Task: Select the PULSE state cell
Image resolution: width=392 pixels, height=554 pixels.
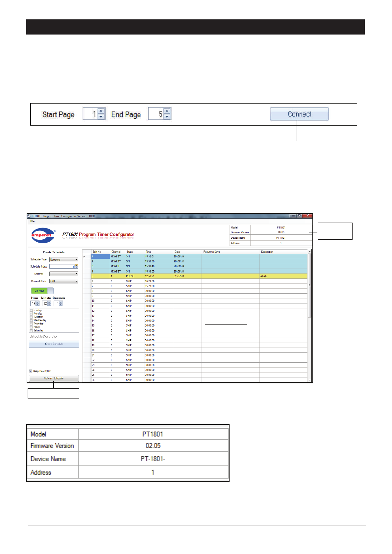Action: pyautogui.click(x=135, y=276)
